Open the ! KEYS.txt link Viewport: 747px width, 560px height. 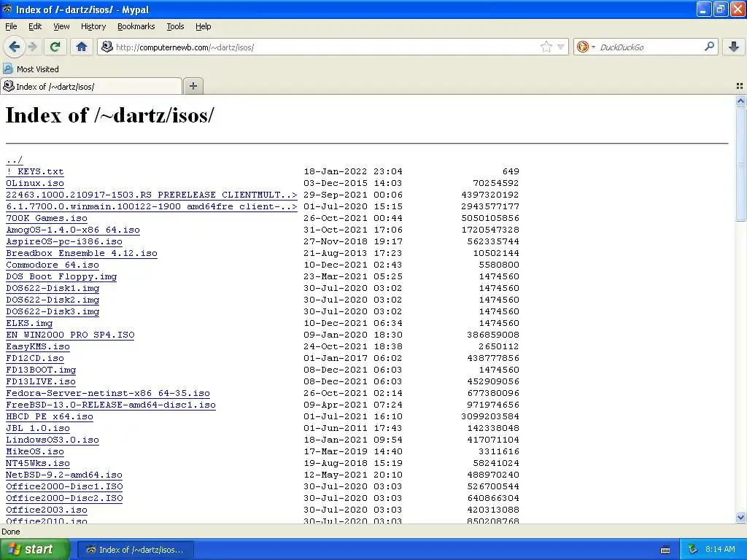point(35,171)
